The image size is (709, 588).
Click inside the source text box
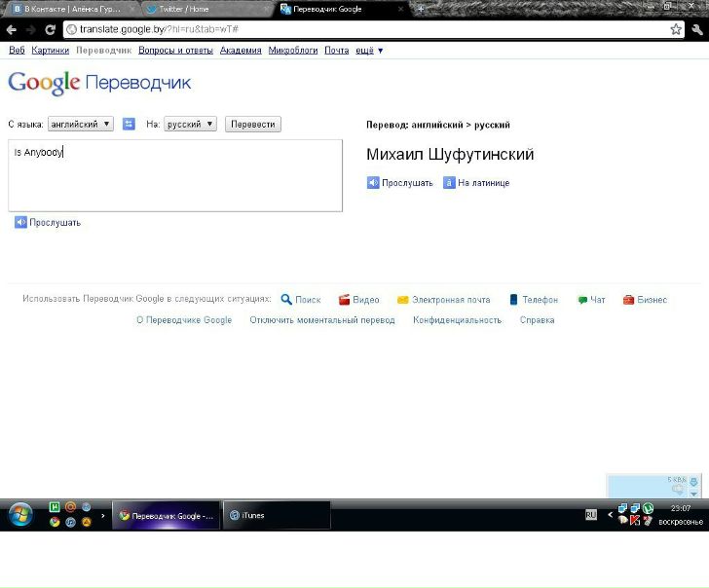(x=175, y=180)
